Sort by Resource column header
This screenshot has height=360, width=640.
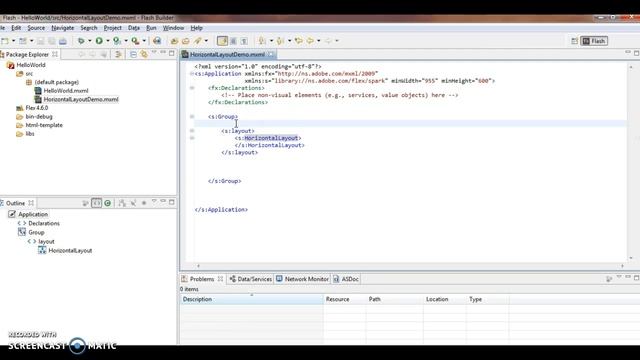click(x=344, y=299)
